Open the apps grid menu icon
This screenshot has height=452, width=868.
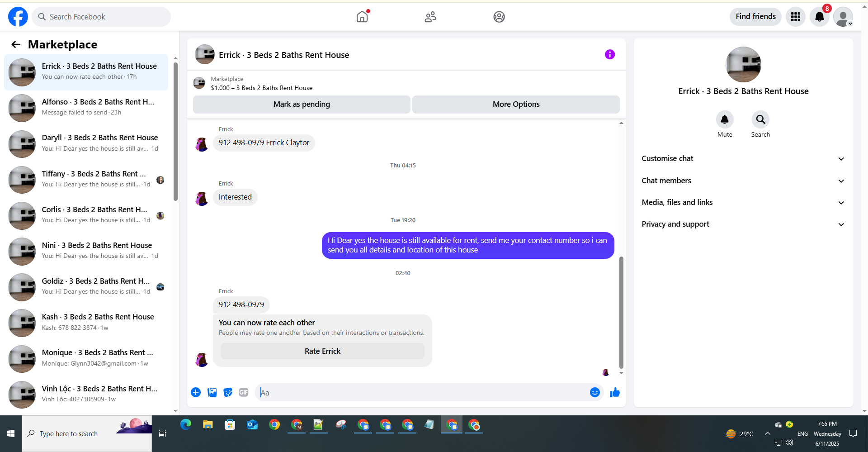tap(796, 17)
